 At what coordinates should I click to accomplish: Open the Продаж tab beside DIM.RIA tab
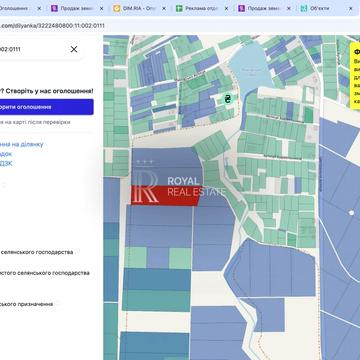(77, 9)
